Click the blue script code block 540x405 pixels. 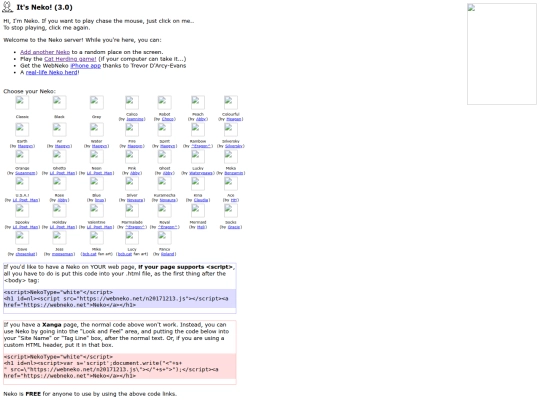tap(120, 299)
